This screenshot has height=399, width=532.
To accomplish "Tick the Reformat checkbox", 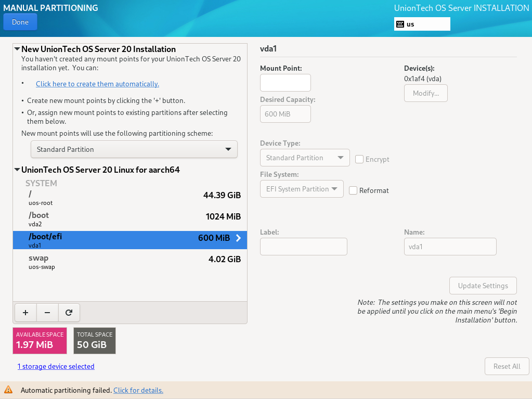I will coord(353,190).
